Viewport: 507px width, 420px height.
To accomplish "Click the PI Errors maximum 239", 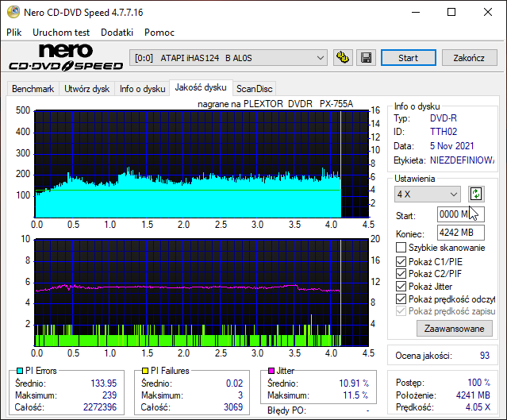I will tap(109, 395).
